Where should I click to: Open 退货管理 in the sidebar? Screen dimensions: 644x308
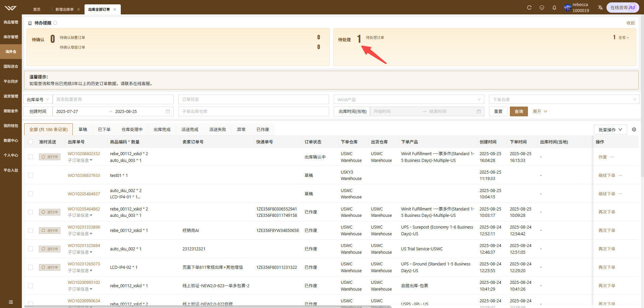11,96
